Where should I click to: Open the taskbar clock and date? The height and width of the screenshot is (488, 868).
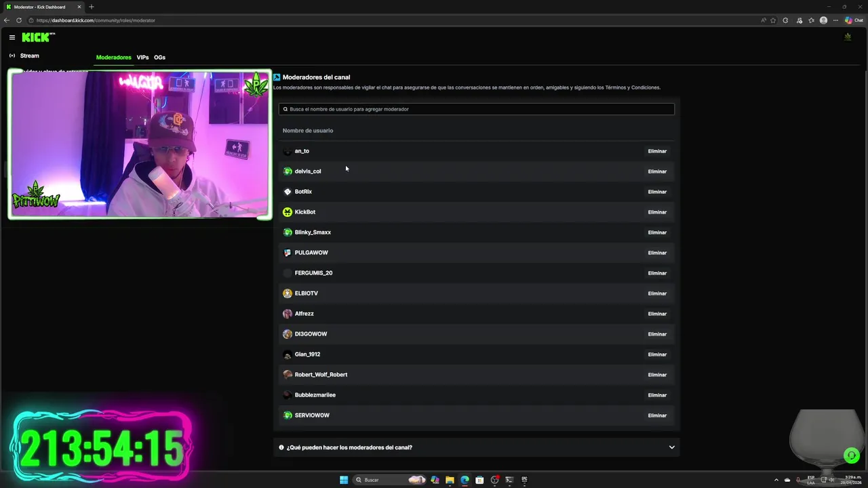pyautogui.click(x=852, y=480)
